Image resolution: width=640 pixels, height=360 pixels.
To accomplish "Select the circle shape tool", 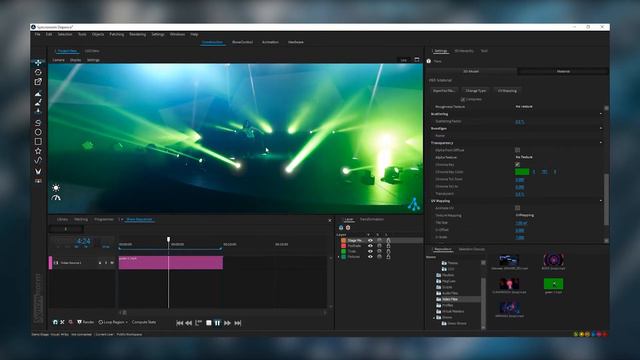I will tap(38, 132).
